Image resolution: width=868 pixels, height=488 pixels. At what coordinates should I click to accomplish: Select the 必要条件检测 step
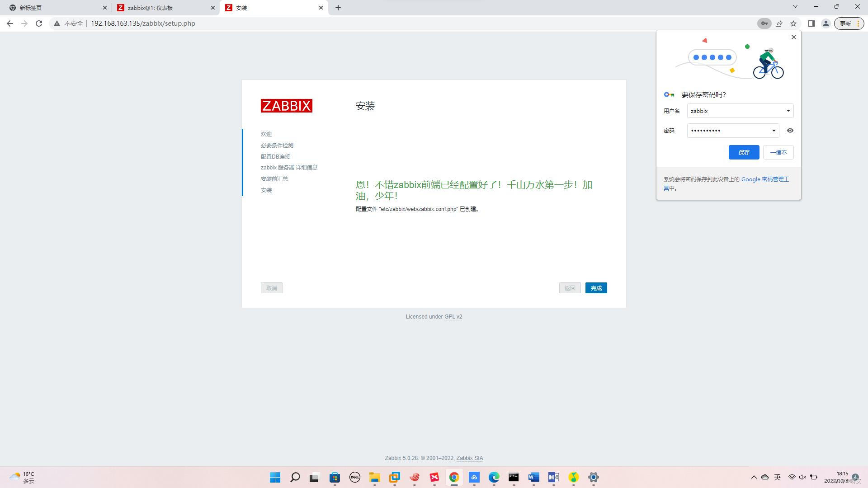[x=277, y=145]
